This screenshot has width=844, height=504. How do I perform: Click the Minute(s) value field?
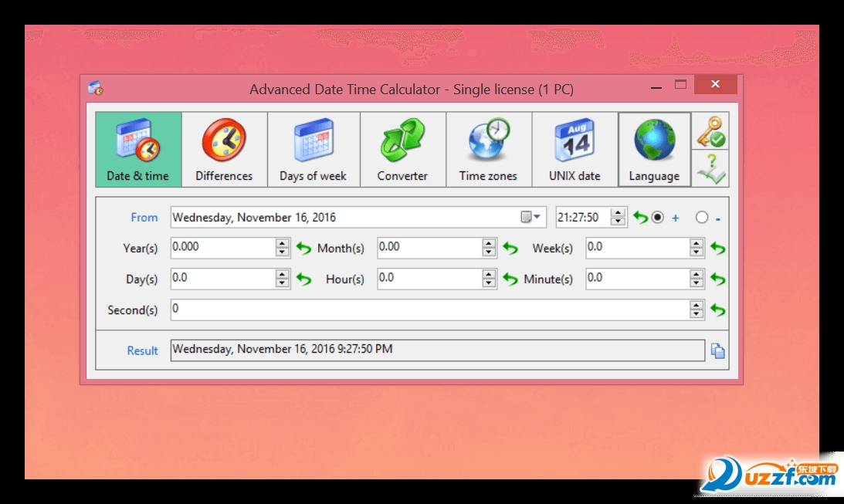pos(638,279)
